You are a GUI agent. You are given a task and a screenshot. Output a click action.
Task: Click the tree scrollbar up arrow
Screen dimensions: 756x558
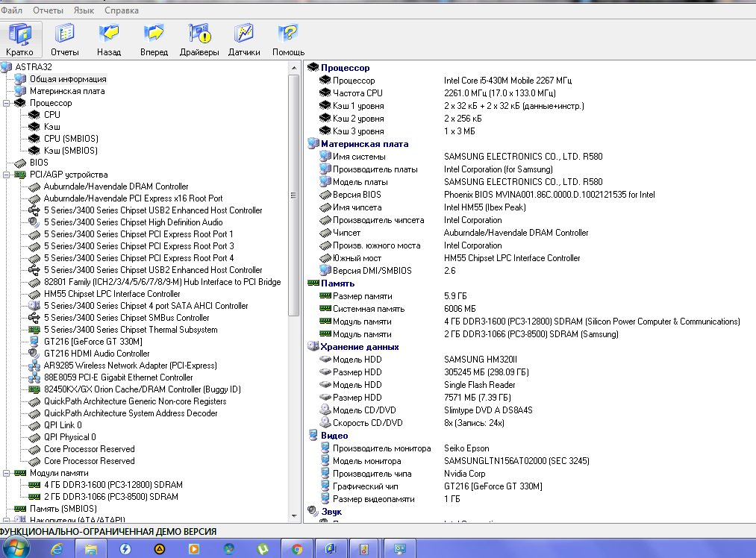(x=294, y=69)
